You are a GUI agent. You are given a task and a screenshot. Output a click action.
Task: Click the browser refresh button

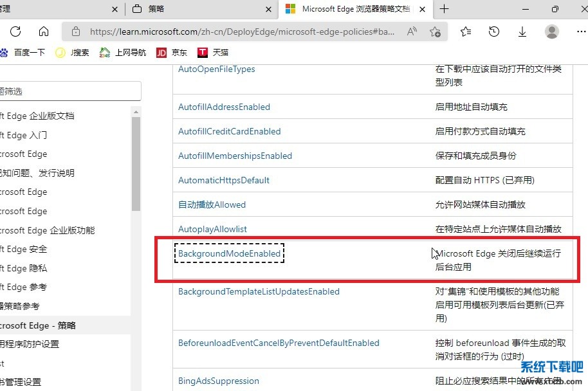15,32
